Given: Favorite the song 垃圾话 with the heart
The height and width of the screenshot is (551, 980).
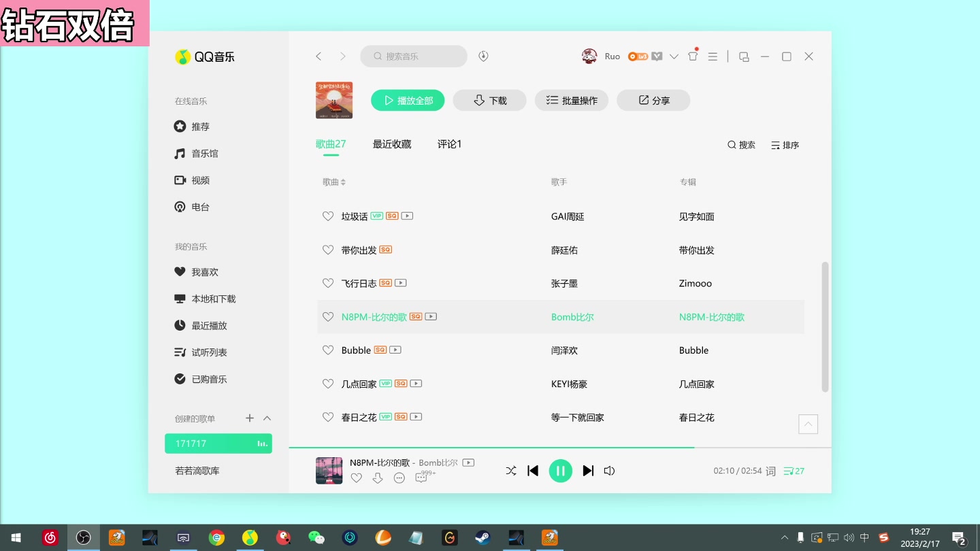Looking at the screenshot, I should pyautogui.click(x=328, y=216).
